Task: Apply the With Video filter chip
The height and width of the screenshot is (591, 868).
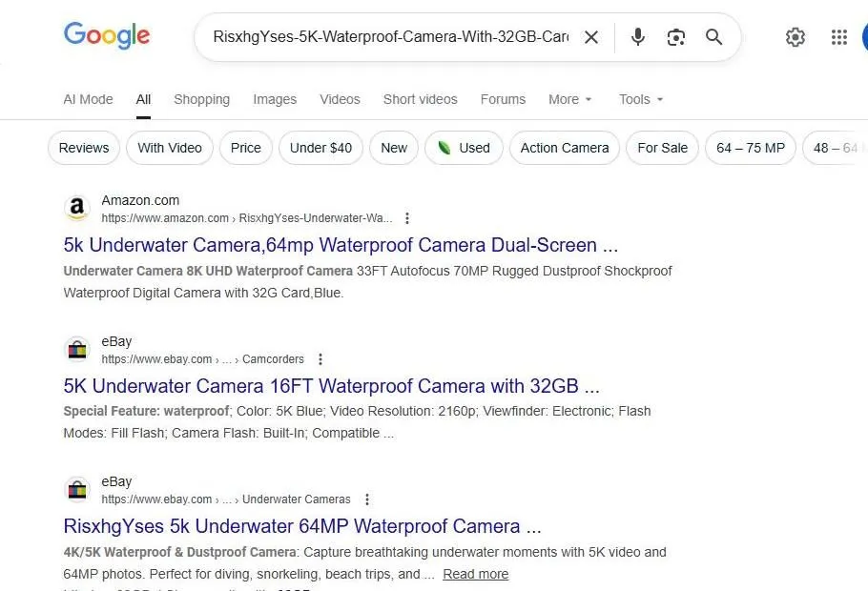Action: point(170,148)
